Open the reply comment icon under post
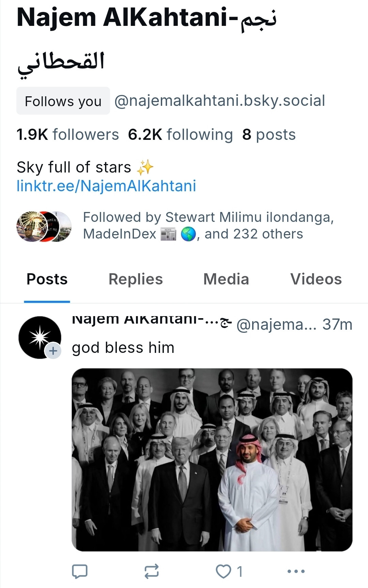This screenshot has height=588, width=368. [80, 571]
